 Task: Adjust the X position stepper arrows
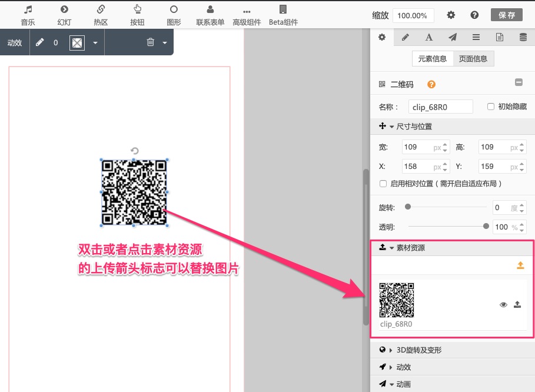pyautogui.click(x=445, y=167)
